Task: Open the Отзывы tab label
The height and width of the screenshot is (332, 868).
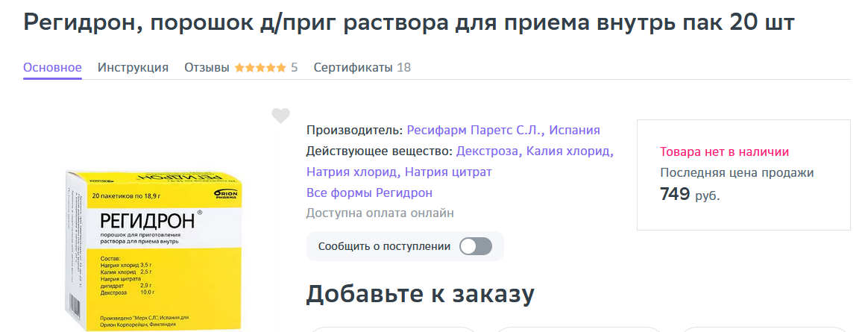Action: pyautogui.click(x=207, y=68)
